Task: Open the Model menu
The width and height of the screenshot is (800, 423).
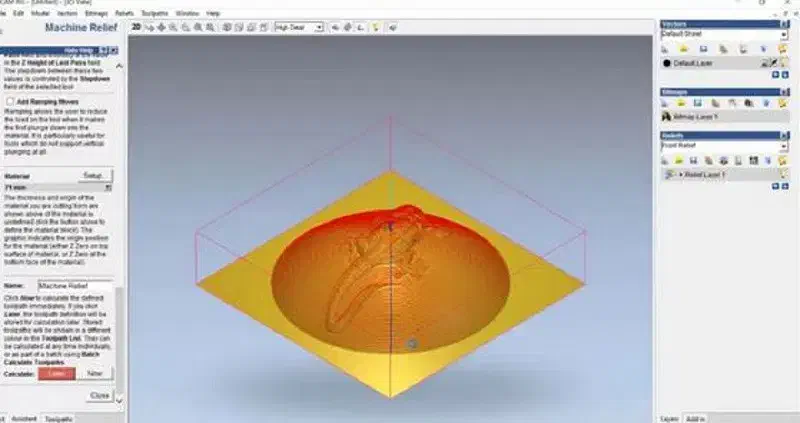Action: [40, 13]
